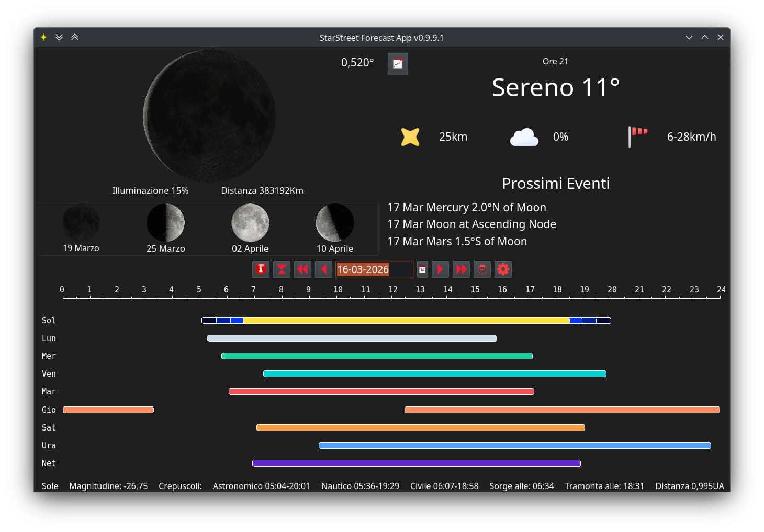764x532 pixels.
Task: Click the small calendar icon next to date
Action: (x=422, y=269)
